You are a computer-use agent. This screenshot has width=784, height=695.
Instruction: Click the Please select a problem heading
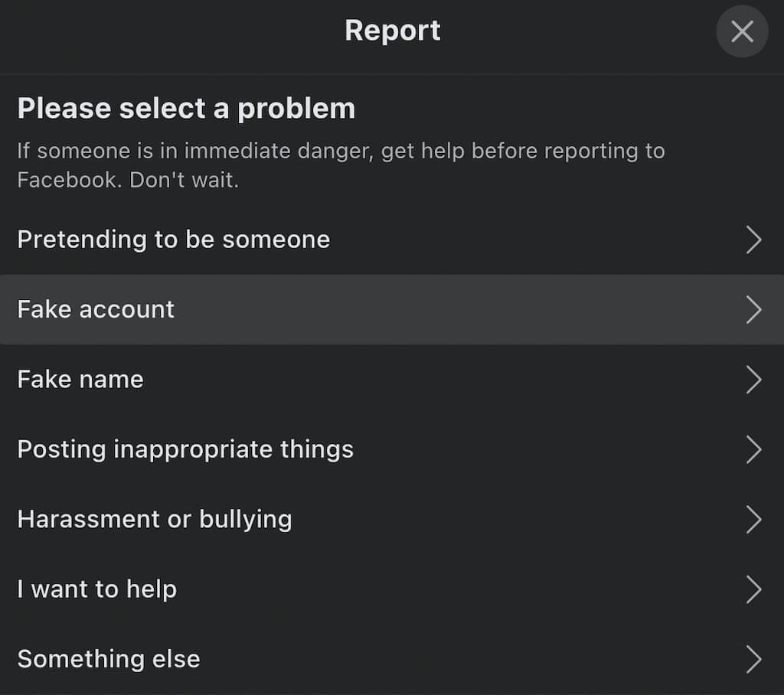[x=186, y=109]
